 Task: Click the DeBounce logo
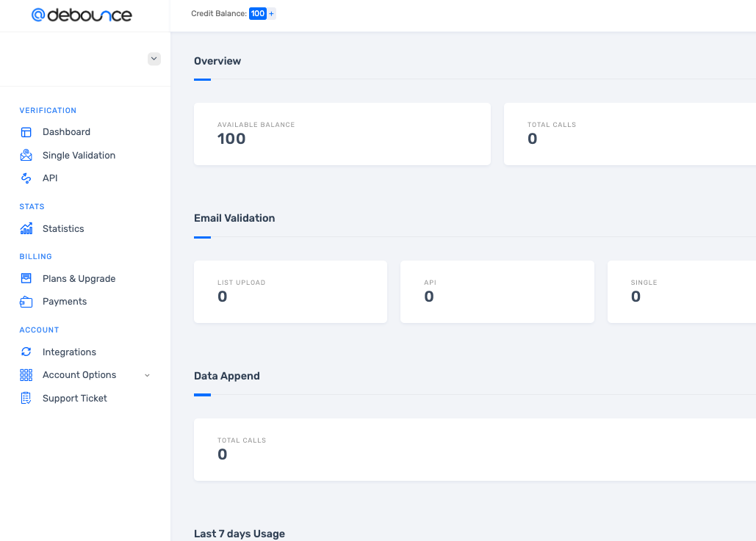[x=82, y=15]
